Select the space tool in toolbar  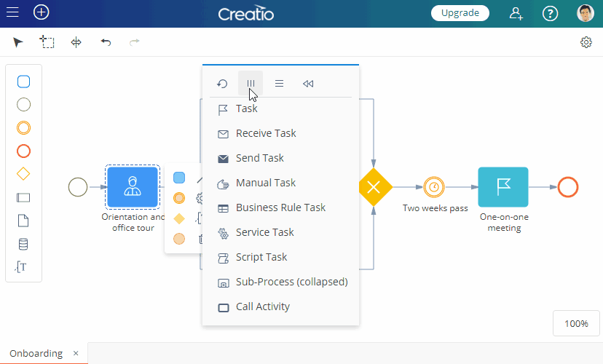[x=76, y=42]
